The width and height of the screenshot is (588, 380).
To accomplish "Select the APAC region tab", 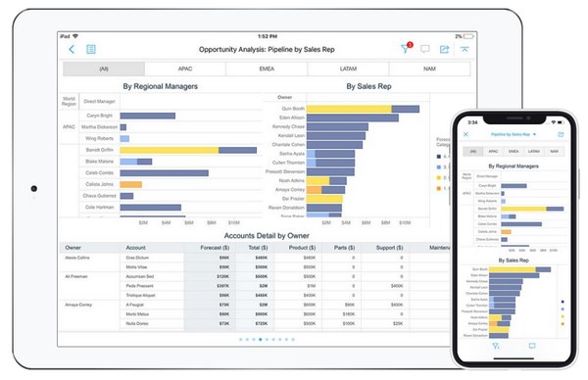I will click(x=185, y=69).
